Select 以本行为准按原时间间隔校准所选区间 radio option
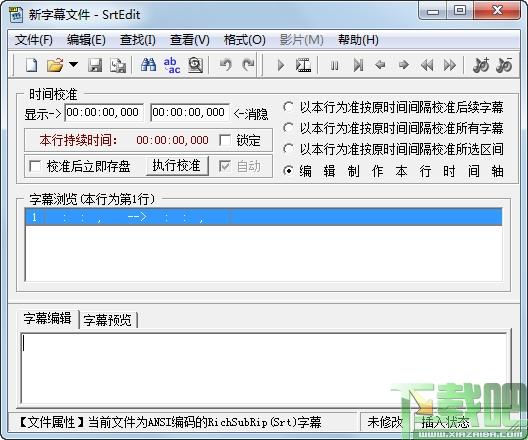This screenshot has width=528, height=440. [288, 149]
